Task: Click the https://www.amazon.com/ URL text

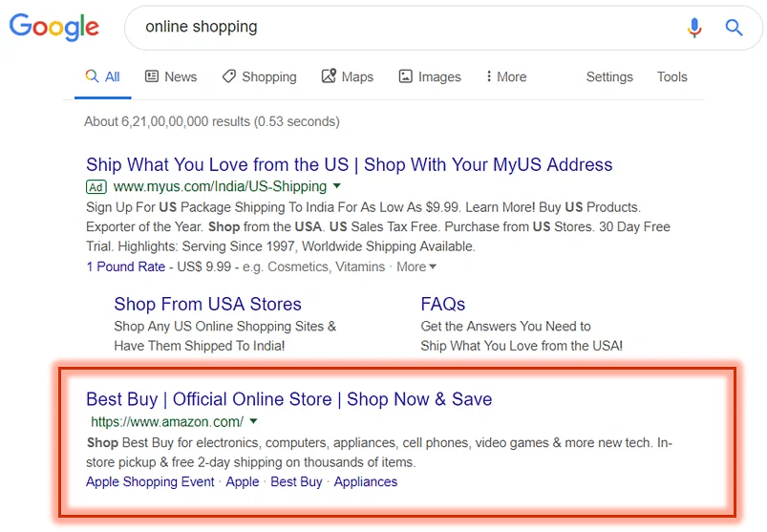Action: [167, 422]
